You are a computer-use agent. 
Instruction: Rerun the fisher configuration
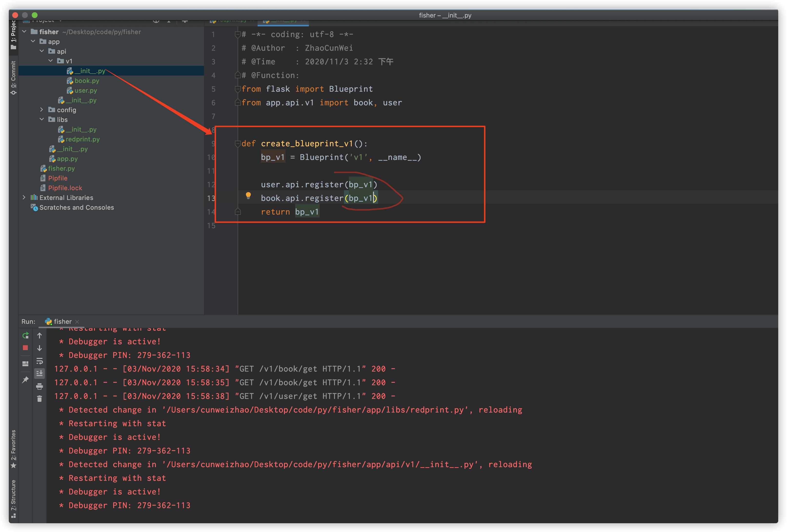point(25,335)
